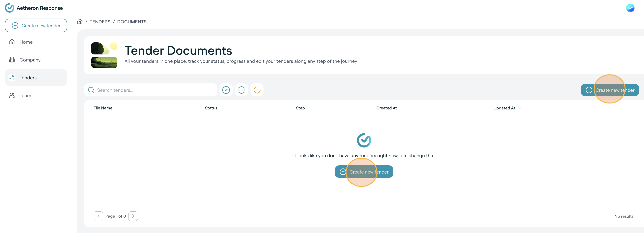Toggle the in-progress spinner status filter
644x233 pixels.
pyautogui.click(x=257, y=90)
